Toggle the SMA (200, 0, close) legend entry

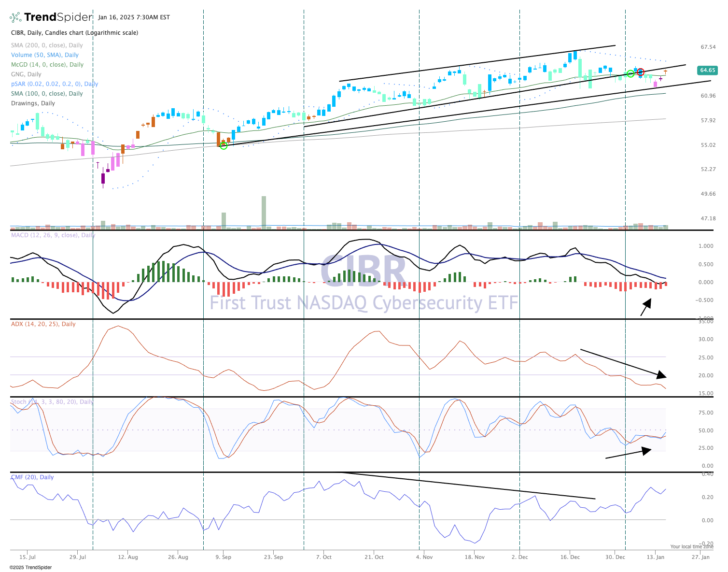(47, 45)
